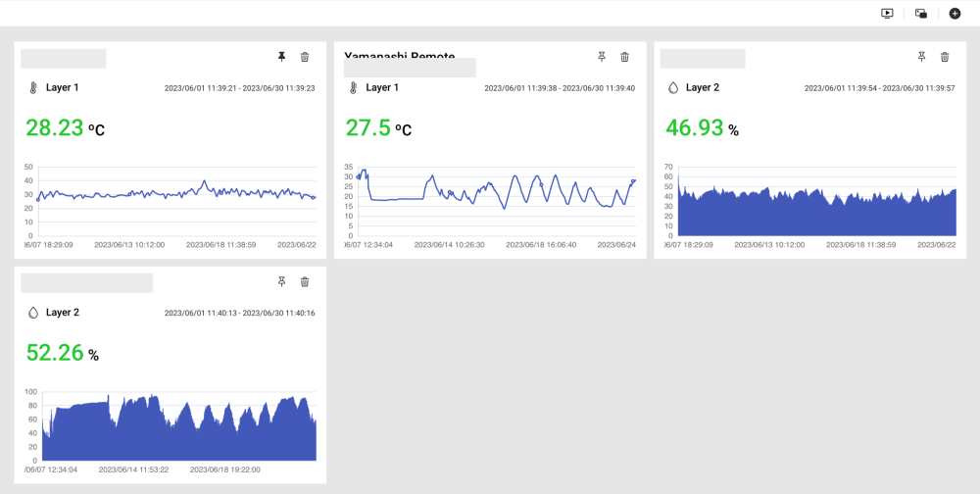Viewport: 980px width, 494px height.
Task: Start the dashboard slideshow presentation mode
Action: (x=887, y=14)
